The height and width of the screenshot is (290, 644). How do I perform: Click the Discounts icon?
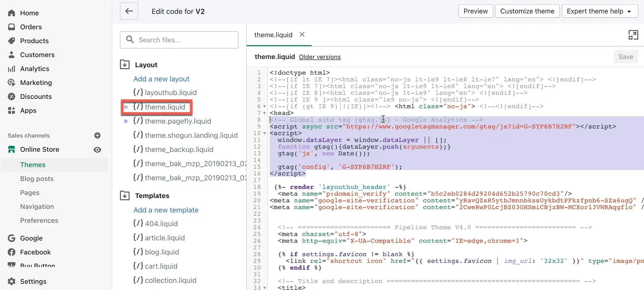click(12, 96)
